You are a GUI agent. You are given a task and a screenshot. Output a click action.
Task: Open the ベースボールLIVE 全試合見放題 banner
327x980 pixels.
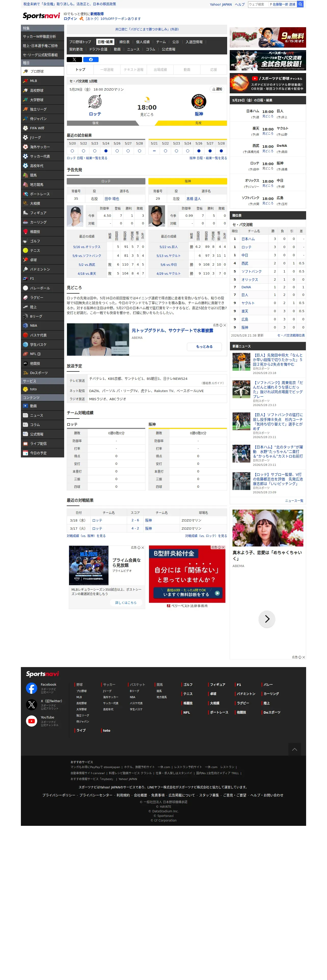pyautogui.click(x=268, y=61)
